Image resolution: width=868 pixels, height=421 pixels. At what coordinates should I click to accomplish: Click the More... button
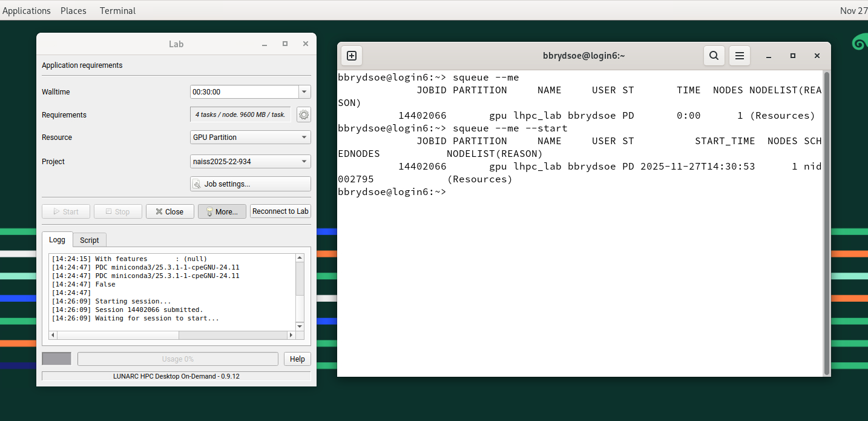(x=222, y=211)
